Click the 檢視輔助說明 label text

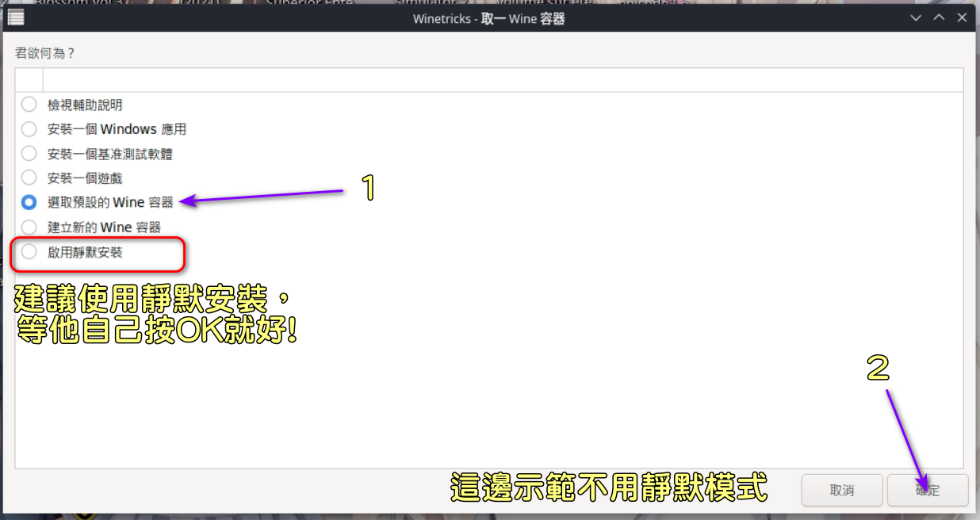coord(85,105)
